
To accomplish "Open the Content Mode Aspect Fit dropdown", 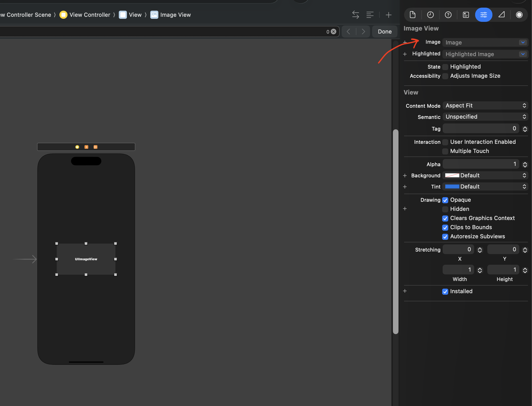I will click(485, 105).
